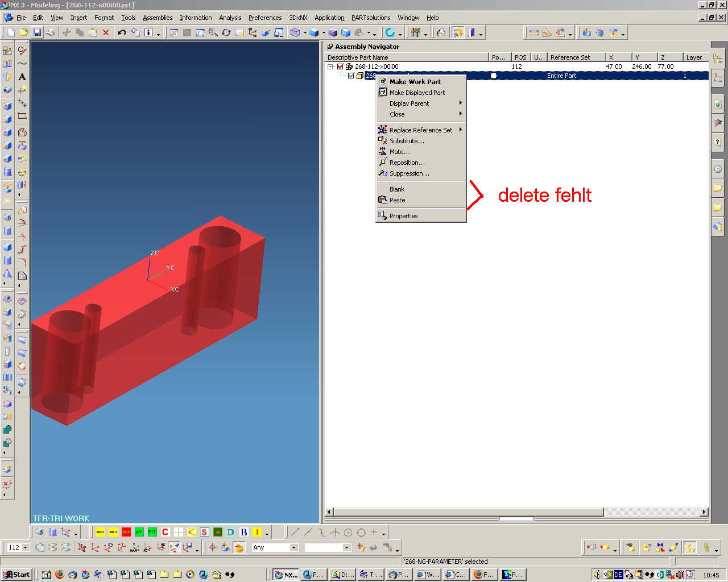Expand the Replace Reference Set submenu arrow

461,130
